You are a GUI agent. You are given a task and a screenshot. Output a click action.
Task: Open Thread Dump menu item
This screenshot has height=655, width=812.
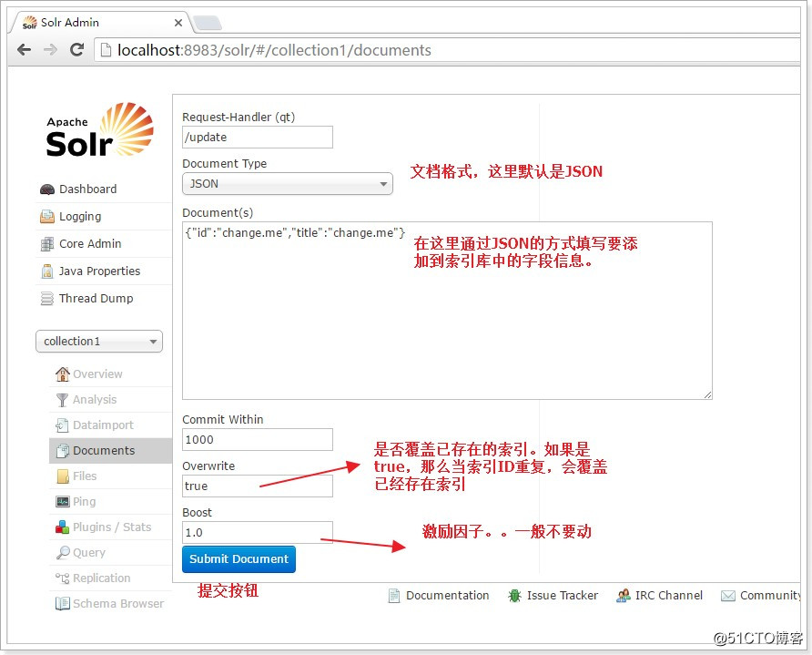96,299
